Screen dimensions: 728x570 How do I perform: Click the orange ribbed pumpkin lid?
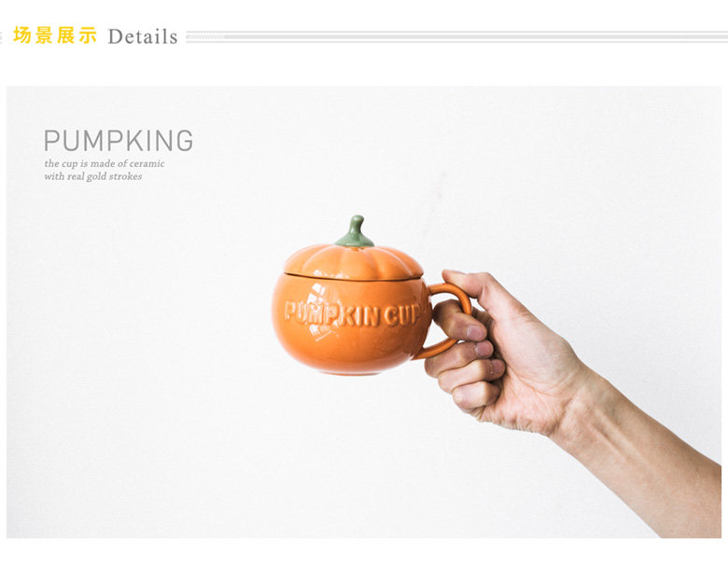pos(354,262)
